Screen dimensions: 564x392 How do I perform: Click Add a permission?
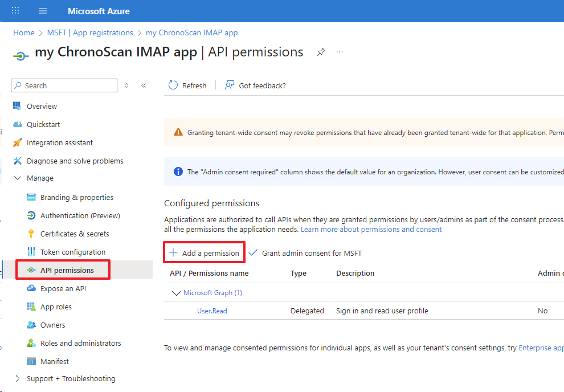[x=205, y=253]
